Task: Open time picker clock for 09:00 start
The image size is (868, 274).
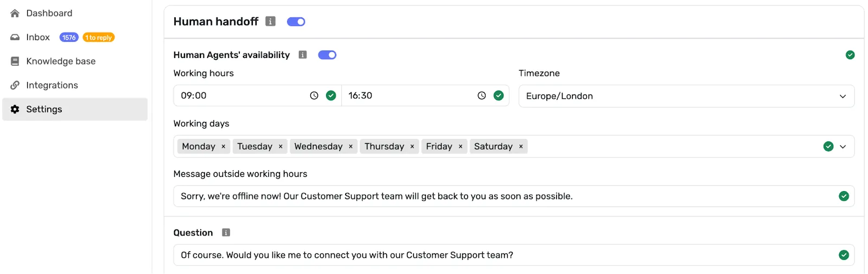Action: pyautogui.click(x=314, y=95)
